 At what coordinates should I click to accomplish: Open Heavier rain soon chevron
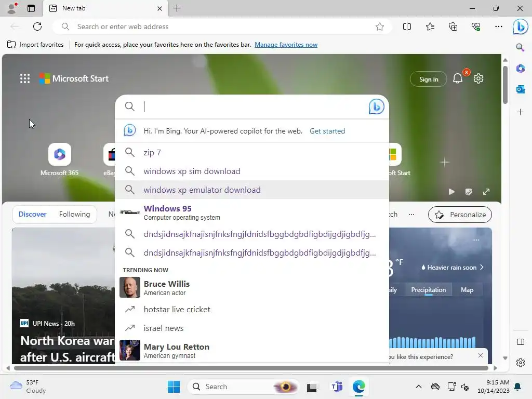[x=482, y=268]
